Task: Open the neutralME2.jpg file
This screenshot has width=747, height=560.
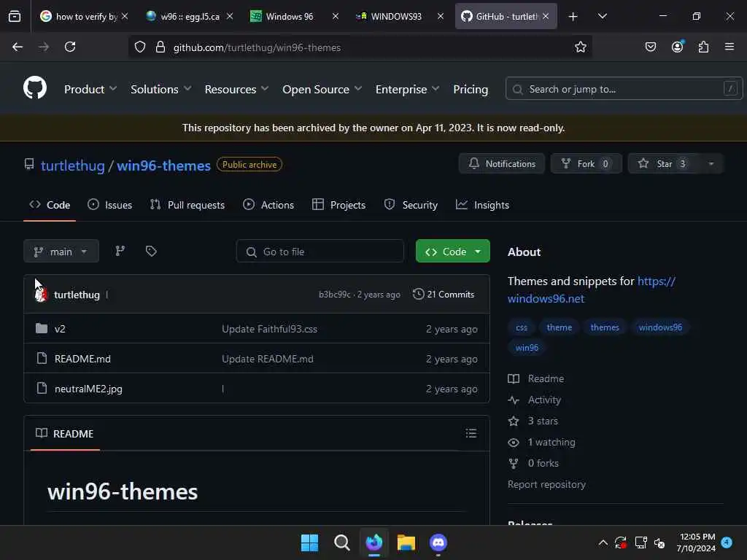Action: [x=88, y=389]
